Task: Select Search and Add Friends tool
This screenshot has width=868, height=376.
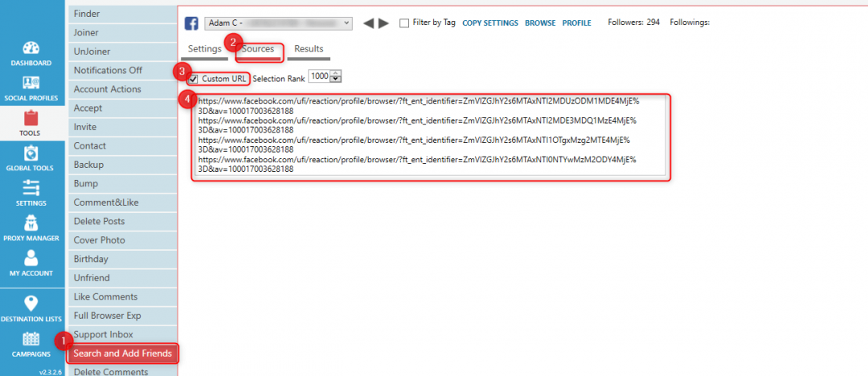Action: 121,354
